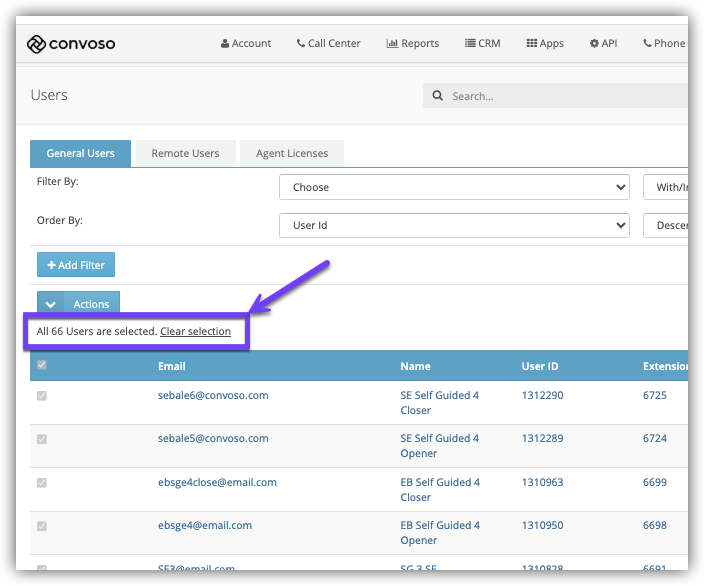The height and width of the screenshot is (586, 704).
Task: Open email link ebsge4@email.com
Action: tap(205, 525)
